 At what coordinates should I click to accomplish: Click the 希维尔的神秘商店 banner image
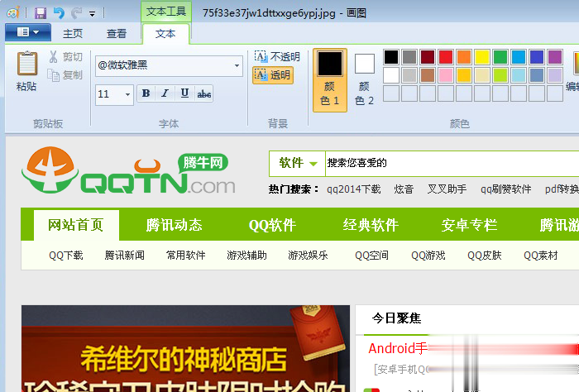coord(185,348)
